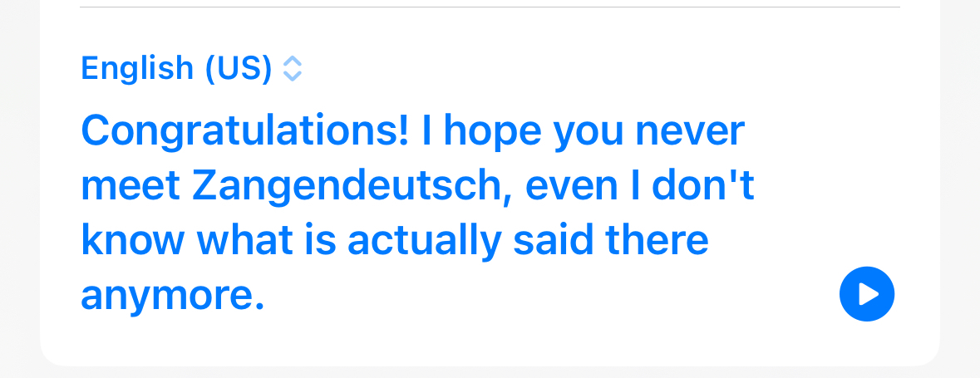This screenshot has width=980, height=378.
Task: Click the word "said" in the translated text
Action: [x=553, y=241]
